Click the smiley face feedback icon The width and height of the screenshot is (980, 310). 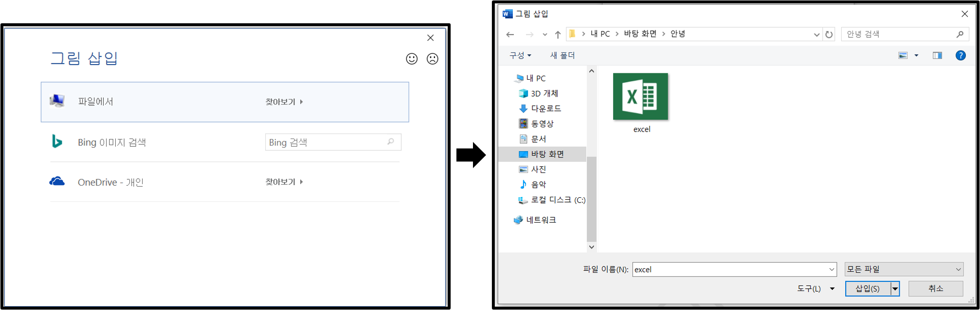point(412,59)
